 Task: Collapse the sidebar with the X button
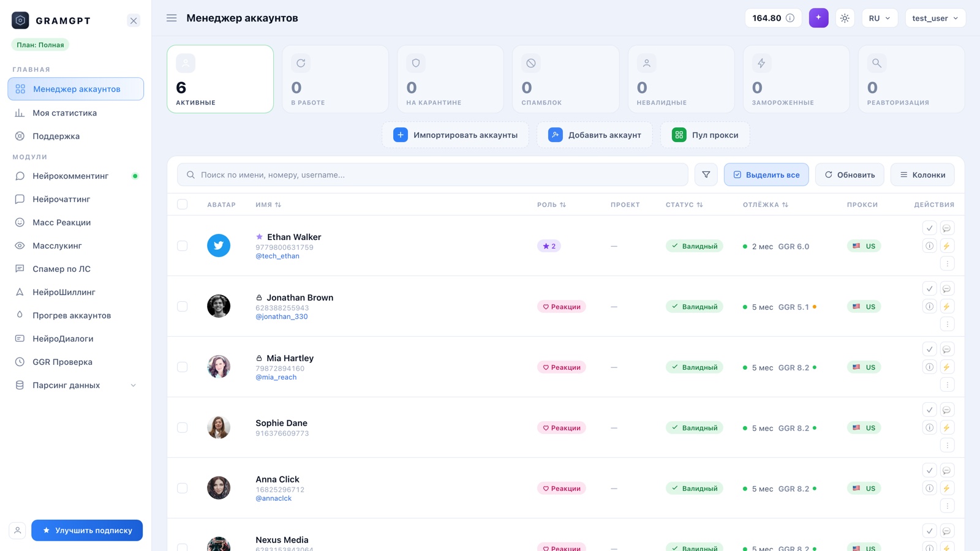134,21
